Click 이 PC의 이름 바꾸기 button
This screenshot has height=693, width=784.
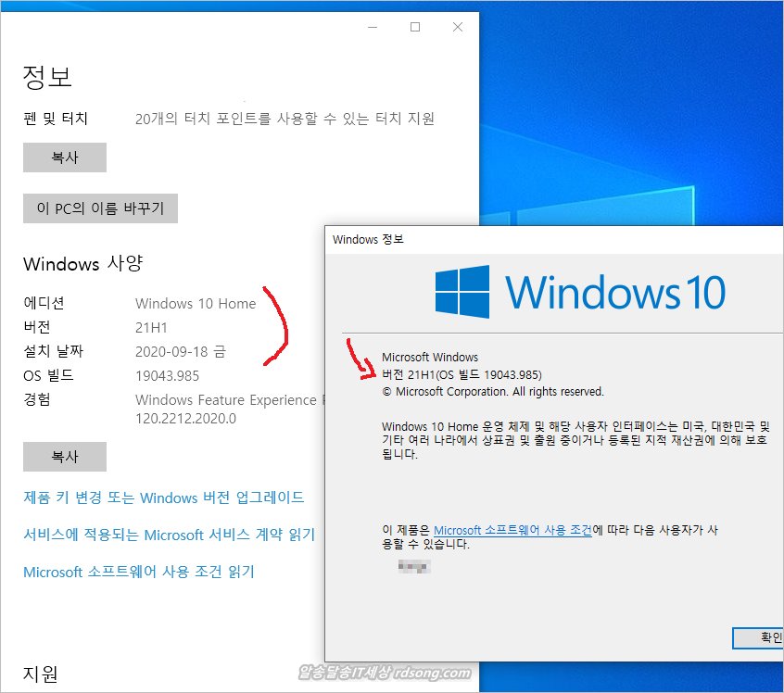click(x=100, y=208)
